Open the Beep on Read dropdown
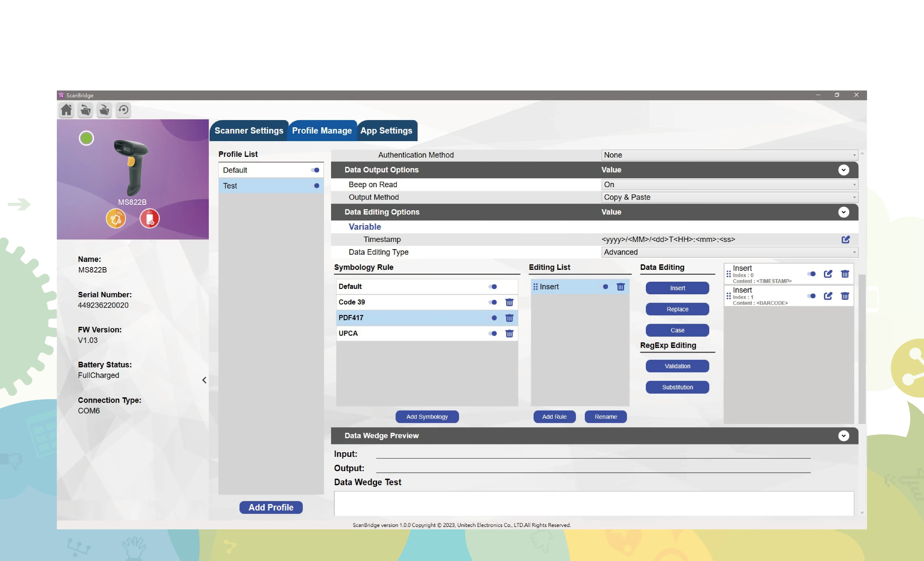Viewport: 924px width, 561px height. tap(730, 184)
